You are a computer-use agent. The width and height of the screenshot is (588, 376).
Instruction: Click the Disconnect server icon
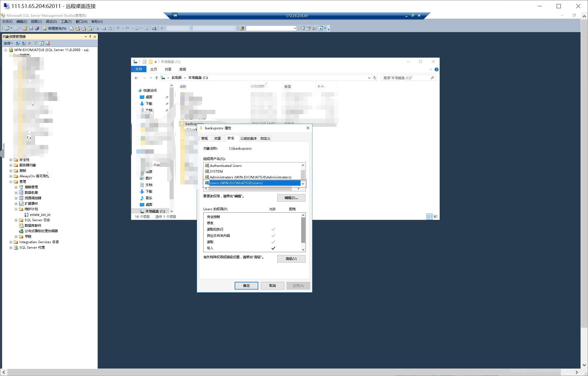[x=24, y=43]
